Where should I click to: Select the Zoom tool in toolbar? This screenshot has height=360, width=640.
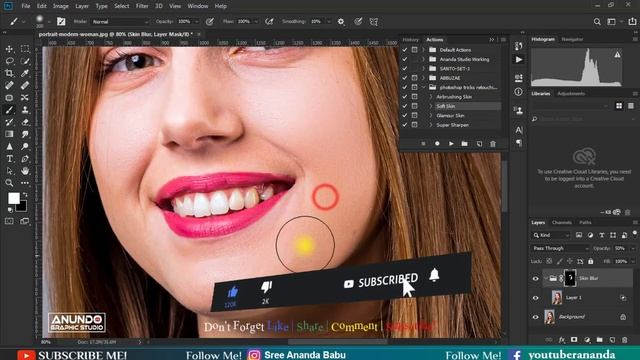(9, 183)
